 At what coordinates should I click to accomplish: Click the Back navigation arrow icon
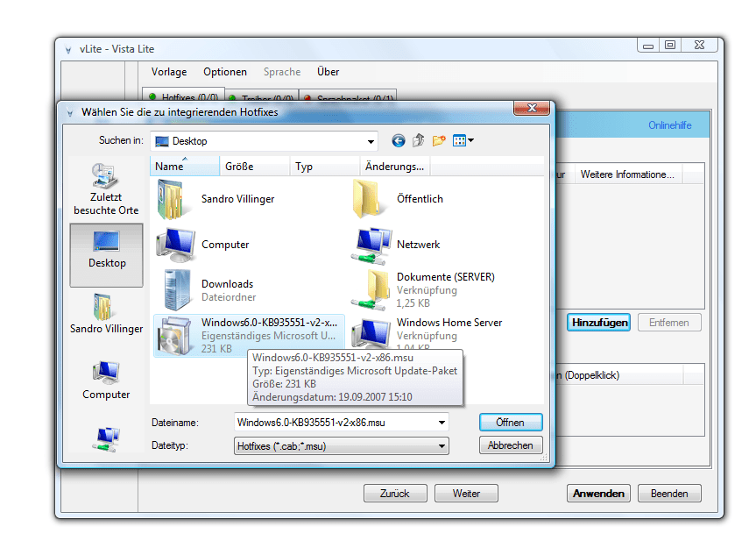399,140
